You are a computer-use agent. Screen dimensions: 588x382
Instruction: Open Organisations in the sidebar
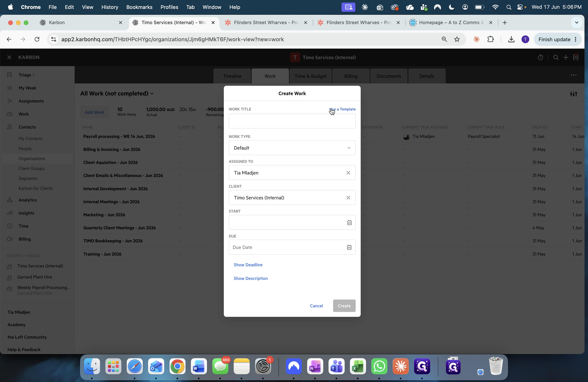(x=32, y=159)
